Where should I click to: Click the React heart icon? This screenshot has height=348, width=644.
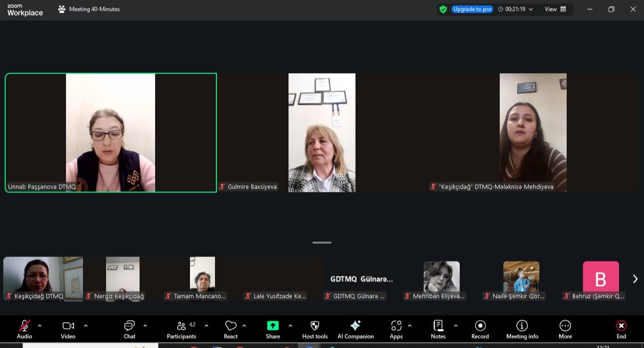tap(231, 329)
